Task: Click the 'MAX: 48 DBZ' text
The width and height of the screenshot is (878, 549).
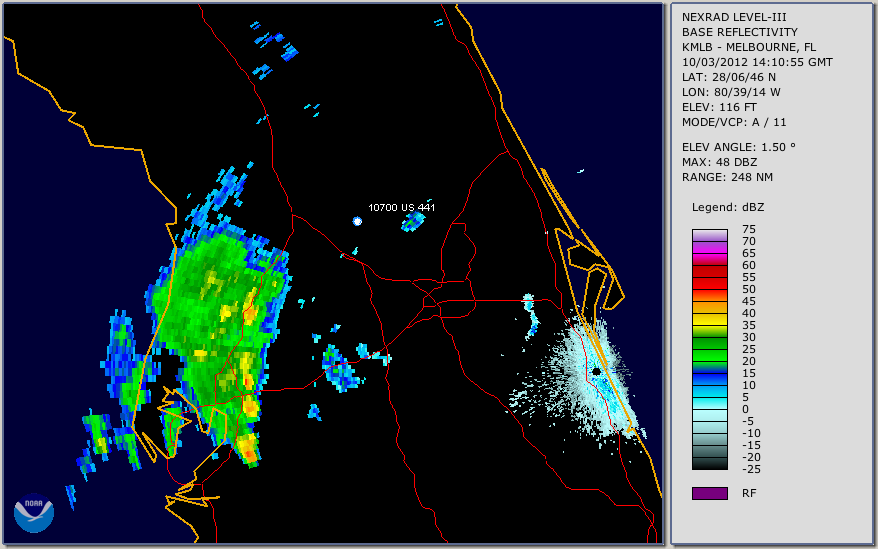Action: (x=720, y=162)
